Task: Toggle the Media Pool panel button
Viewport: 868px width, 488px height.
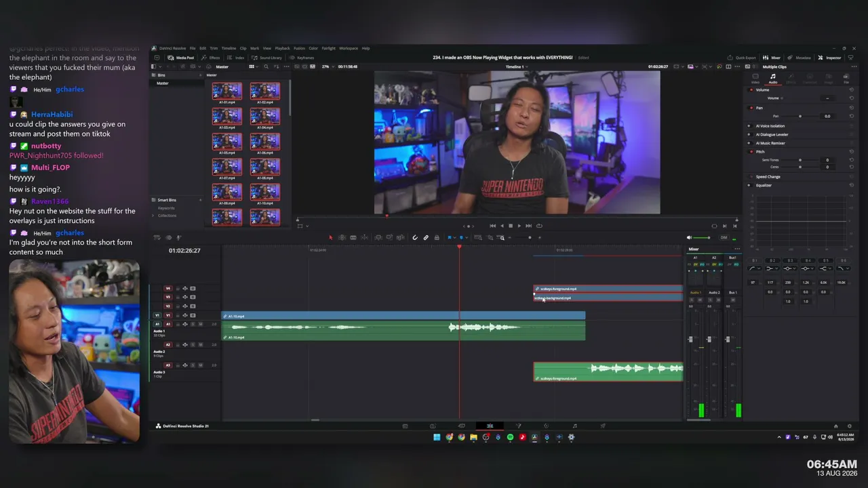Action: tap(181, 58)
